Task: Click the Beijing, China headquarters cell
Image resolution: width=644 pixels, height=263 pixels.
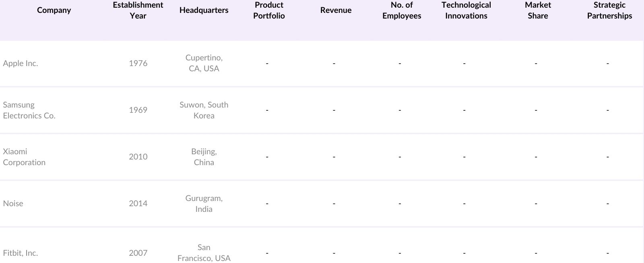Action: [204, 157]
